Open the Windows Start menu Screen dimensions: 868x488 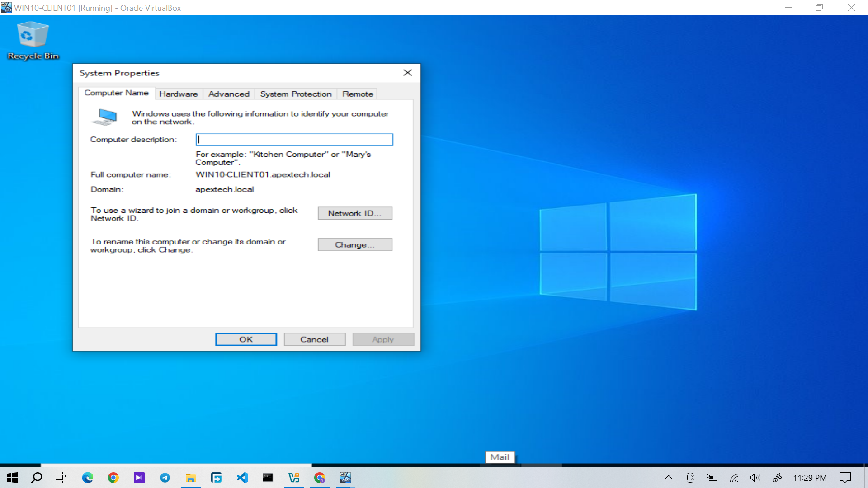12,478
